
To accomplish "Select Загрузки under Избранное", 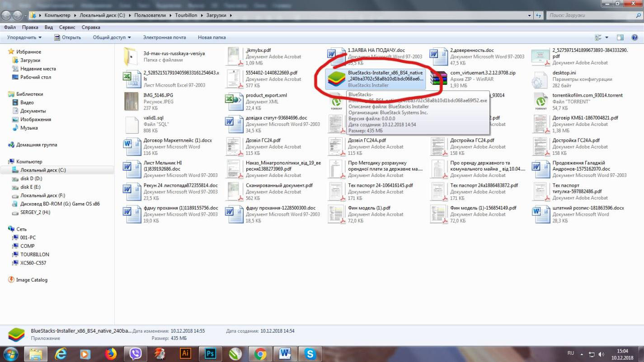I will coord(30,60).
